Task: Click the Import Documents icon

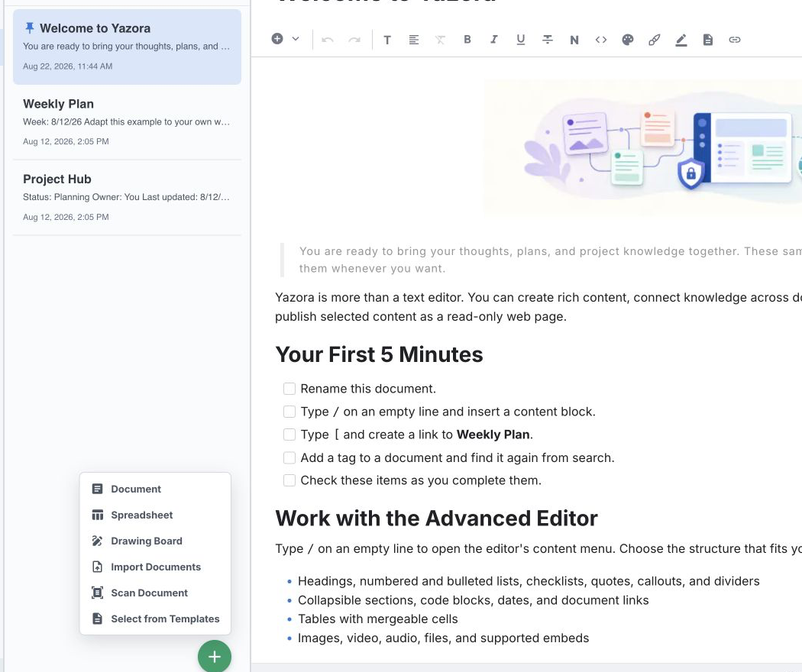Action: tap(97, 567)
